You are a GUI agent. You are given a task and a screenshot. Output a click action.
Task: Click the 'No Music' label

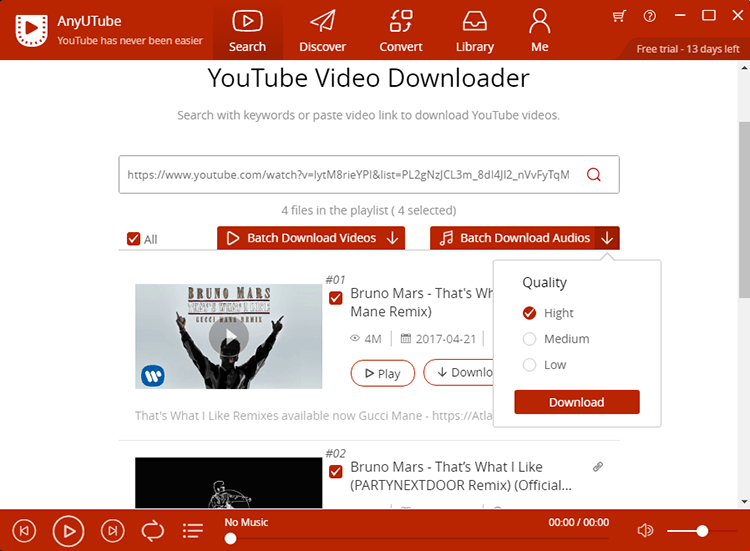pyautogui.click(x=246, y=522)
